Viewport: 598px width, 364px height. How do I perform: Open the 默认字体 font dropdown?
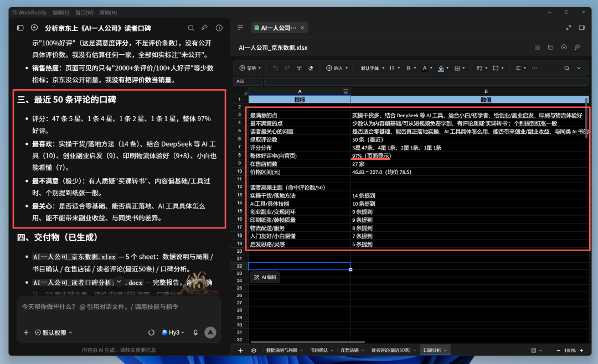tap(373, 68)
